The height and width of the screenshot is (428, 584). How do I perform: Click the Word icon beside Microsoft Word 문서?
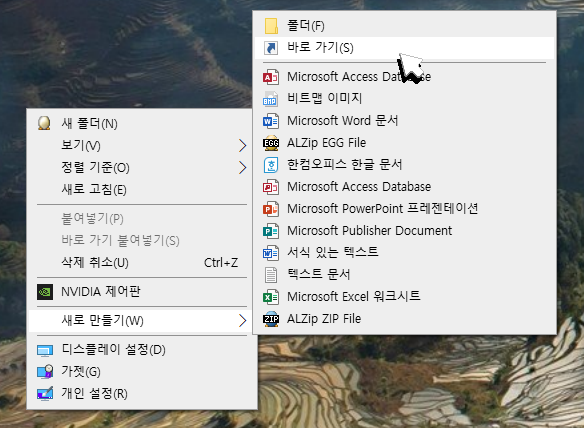pos(271,121)
